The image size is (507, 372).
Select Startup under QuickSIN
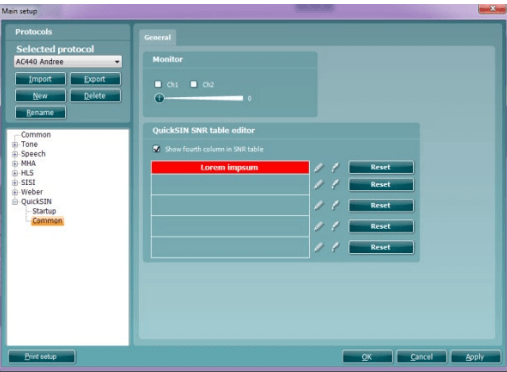click(44, 211)
